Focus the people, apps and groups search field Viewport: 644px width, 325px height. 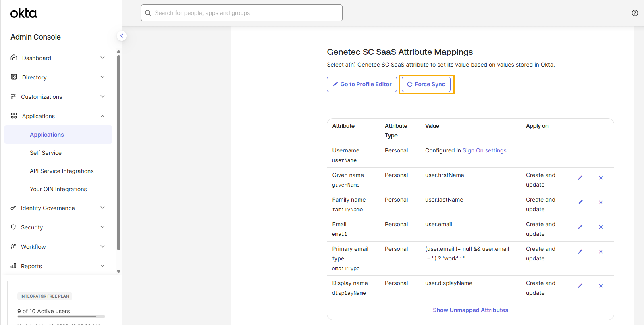[242, 13]
